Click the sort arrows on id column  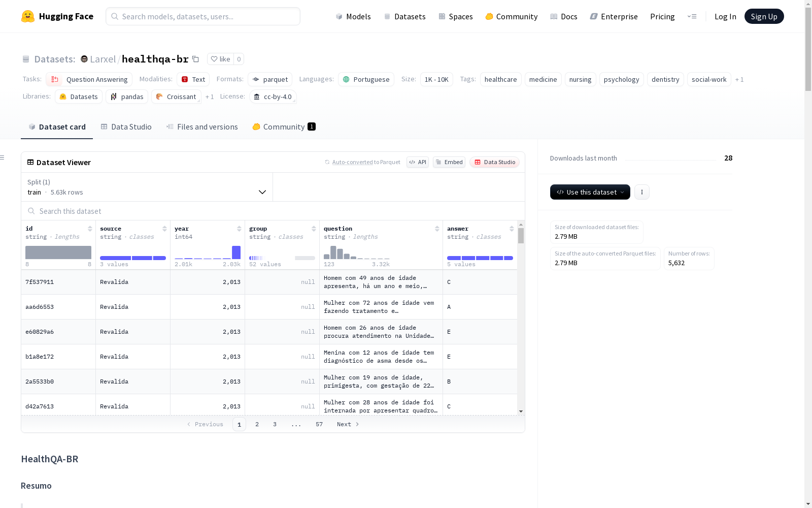pos(90,229)
